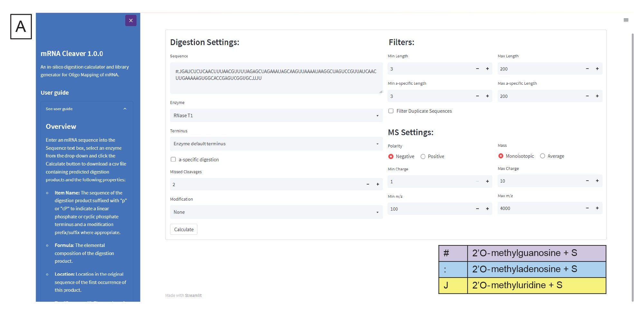This screenshot has width=644, height=322.
Task: Choose Average mass option
Action: point(542,156)
